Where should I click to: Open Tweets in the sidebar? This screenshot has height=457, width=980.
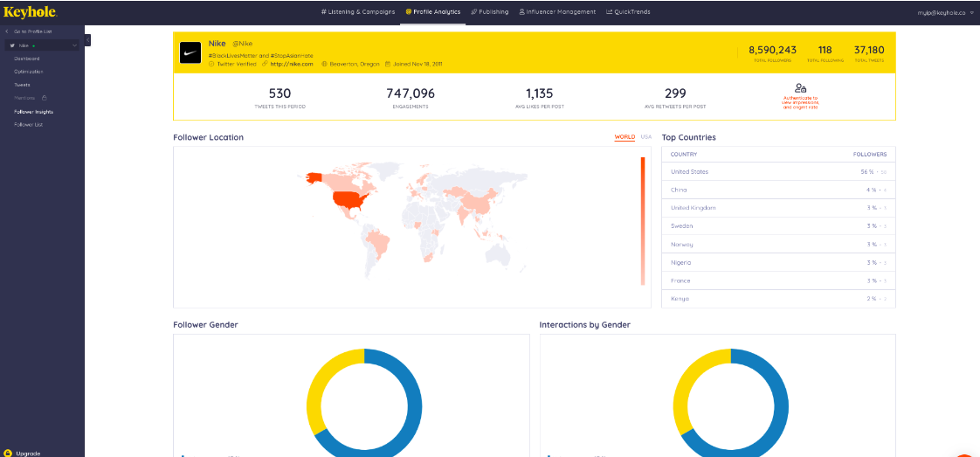[22, 85]
